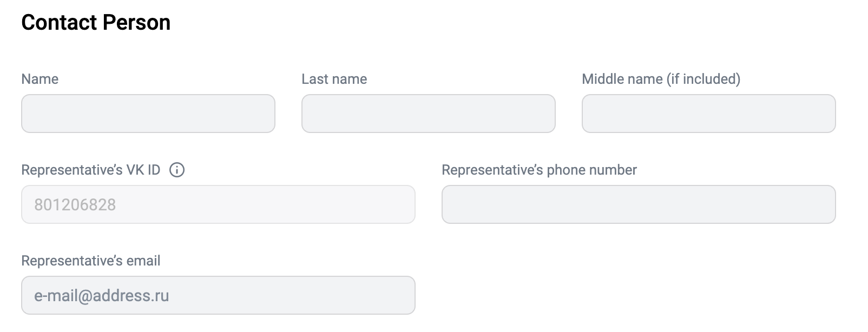The image size is (868, 332).
Task: Select the Representative's email input box
Action: point(218,295)
